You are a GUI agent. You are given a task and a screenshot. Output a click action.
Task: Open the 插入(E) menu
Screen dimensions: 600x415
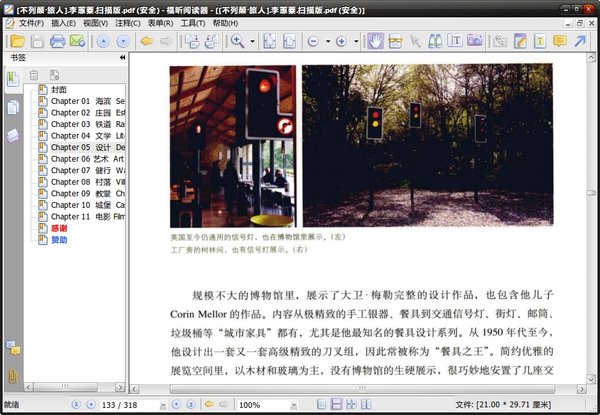(64, 23)
